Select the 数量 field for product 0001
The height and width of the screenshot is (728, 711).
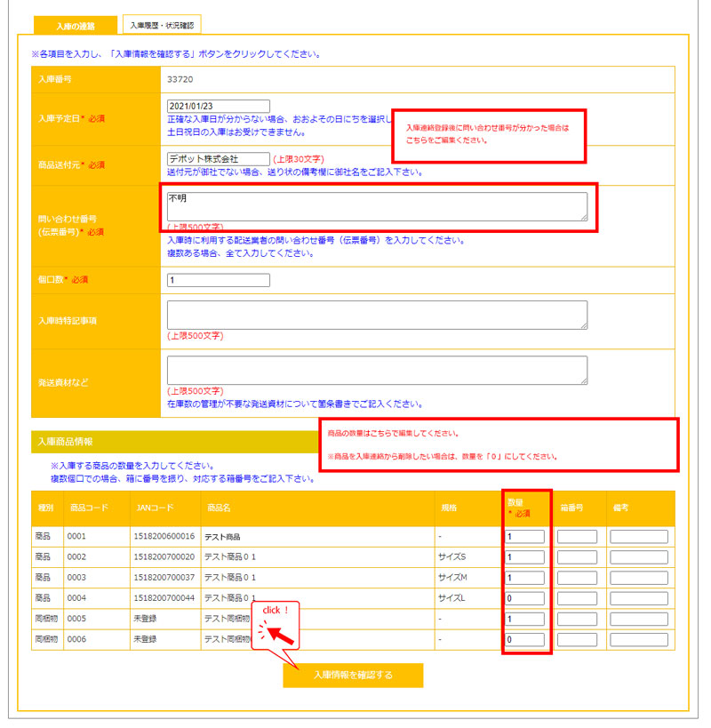point(524,537)
